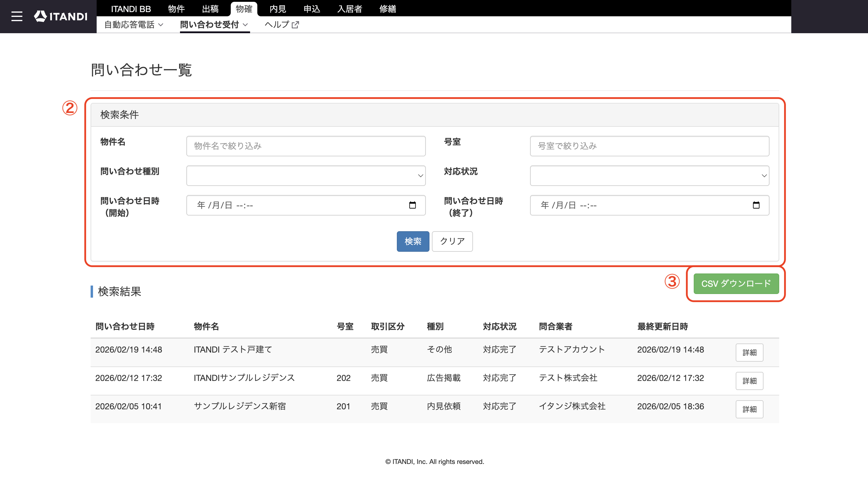Image resolution: width=868 pixels, height=489 pixels.
Task: Click the cell 'ITANDIサンプルレジデンス'
Action: click(x=244, y=378)
